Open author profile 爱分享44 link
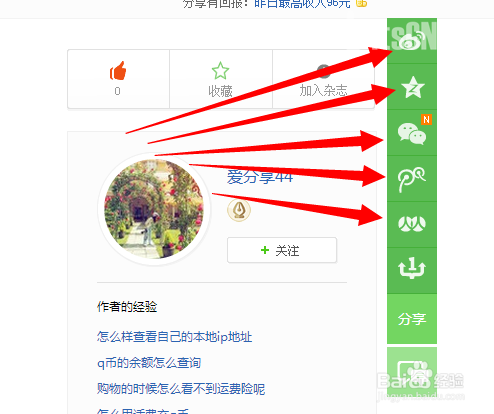The width and height of the screenshot is (494, 414). (x=260, y=177)
